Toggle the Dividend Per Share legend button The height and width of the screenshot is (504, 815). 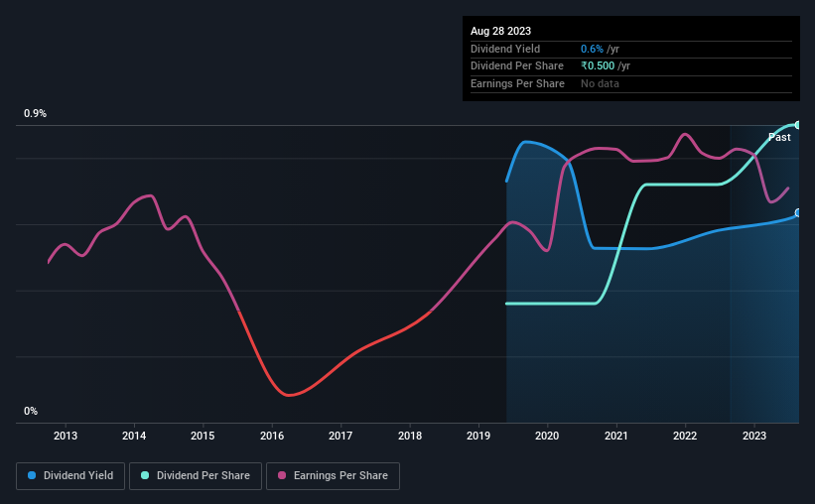[196, 476]
